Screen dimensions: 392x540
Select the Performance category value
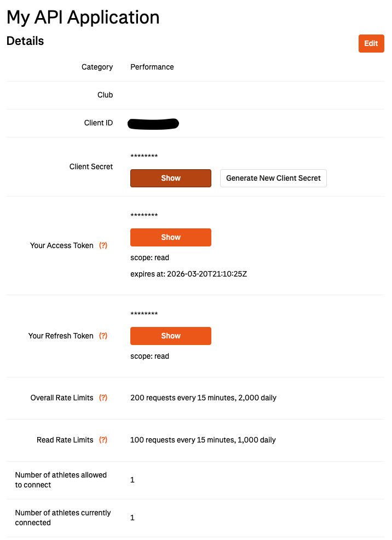[152, 67]
